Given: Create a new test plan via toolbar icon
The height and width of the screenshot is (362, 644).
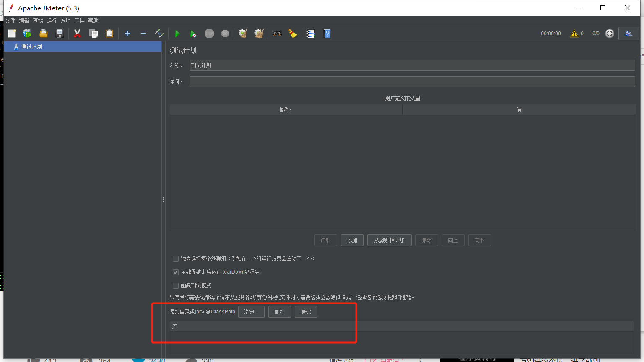Looking at the screenshot, I should [x=12, y=34].
